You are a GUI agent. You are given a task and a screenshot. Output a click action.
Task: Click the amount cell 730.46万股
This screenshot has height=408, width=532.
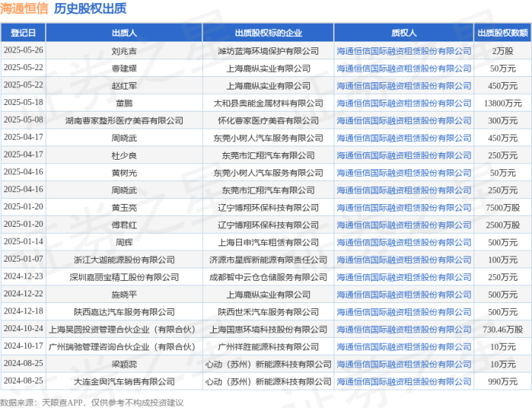click(503, 330)
